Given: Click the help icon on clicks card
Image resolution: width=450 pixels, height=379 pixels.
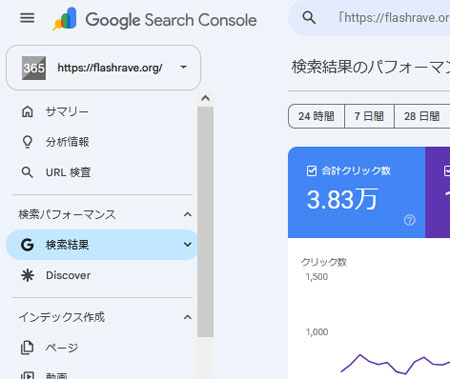Looking at the screenshot, I should (x=410, y=220).
